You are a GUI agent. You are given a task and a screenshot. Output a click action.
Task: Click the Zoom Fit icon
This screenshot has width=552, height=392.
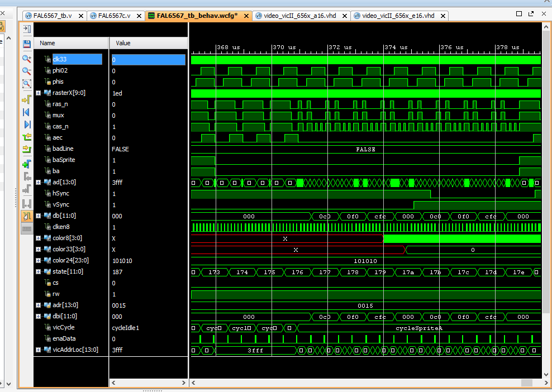[26, 84]
